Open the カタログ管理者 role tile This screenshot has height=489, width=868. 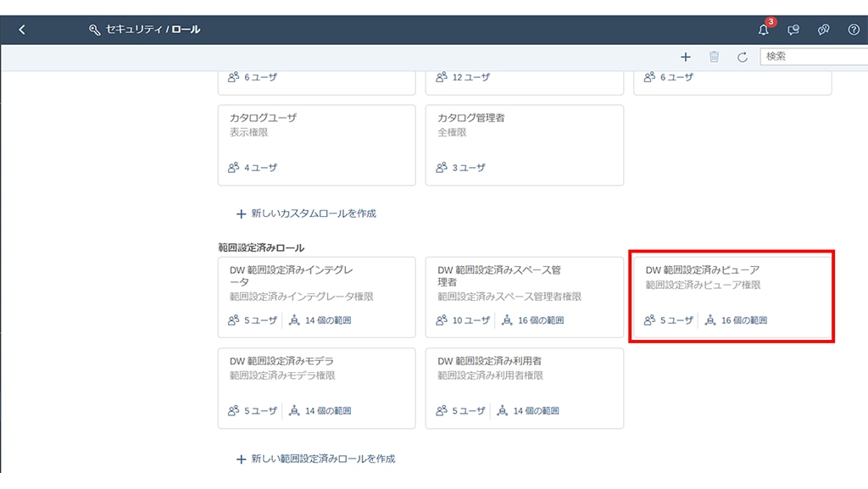click(x=524, y=144)
